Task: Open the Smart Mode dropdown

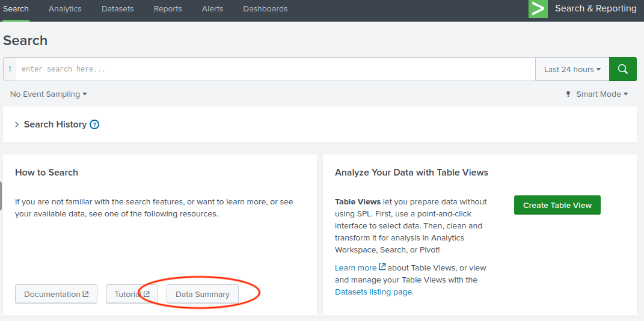Action: point(602,94)
